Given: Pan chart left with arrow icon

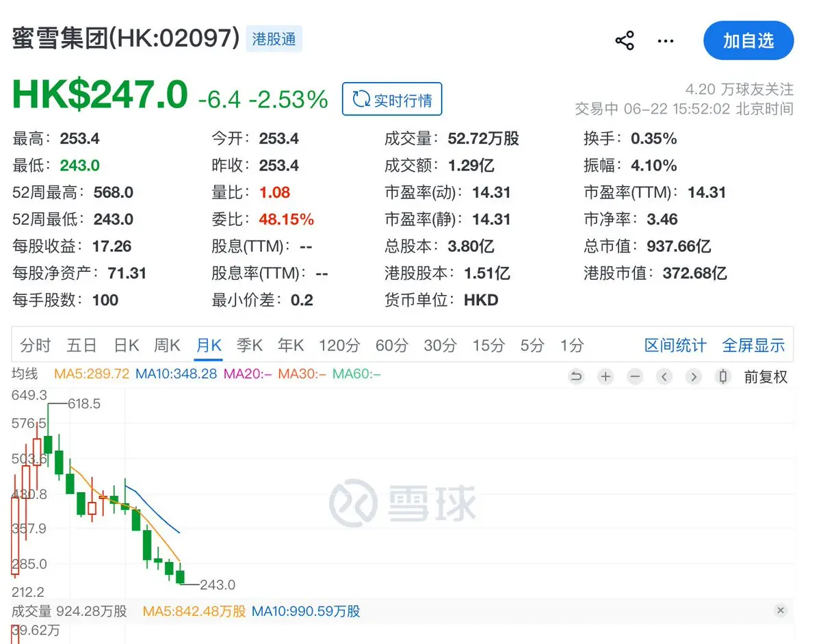Looking at the screenshot, I should [664, 376].
